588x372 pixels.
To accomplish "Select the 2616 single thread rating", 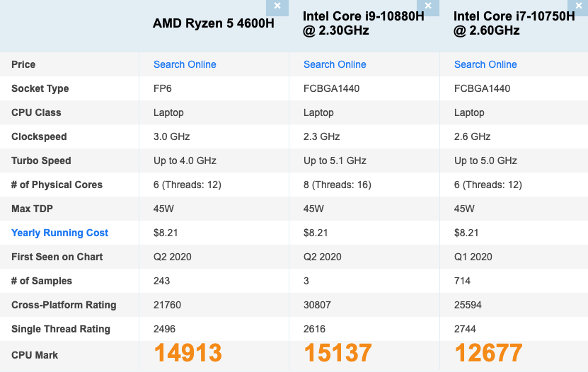I will click(314, 329).
